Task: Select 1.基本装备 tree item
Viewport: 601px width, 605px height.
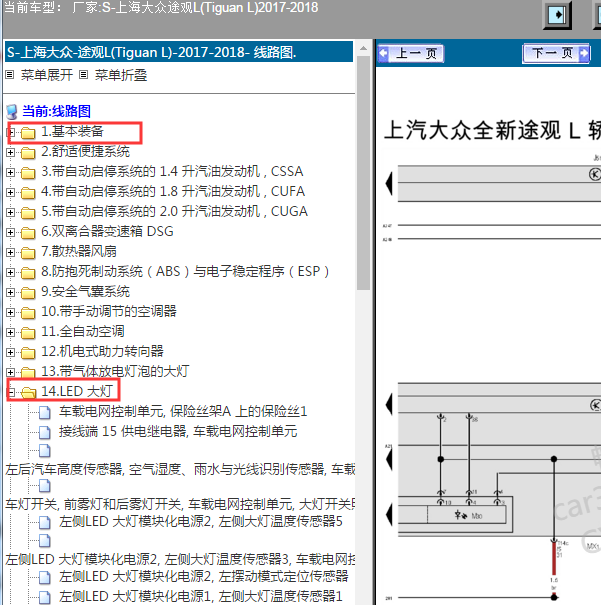Action: (73, 132)
